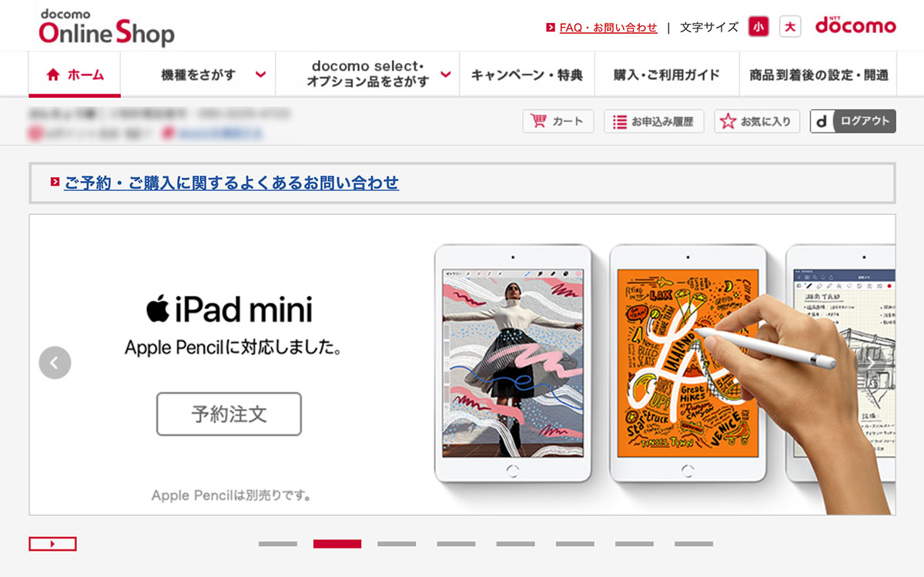Click the text Apple Pencilに対応しました。
This screenshot has width=924, height=577.
[233, 348]
